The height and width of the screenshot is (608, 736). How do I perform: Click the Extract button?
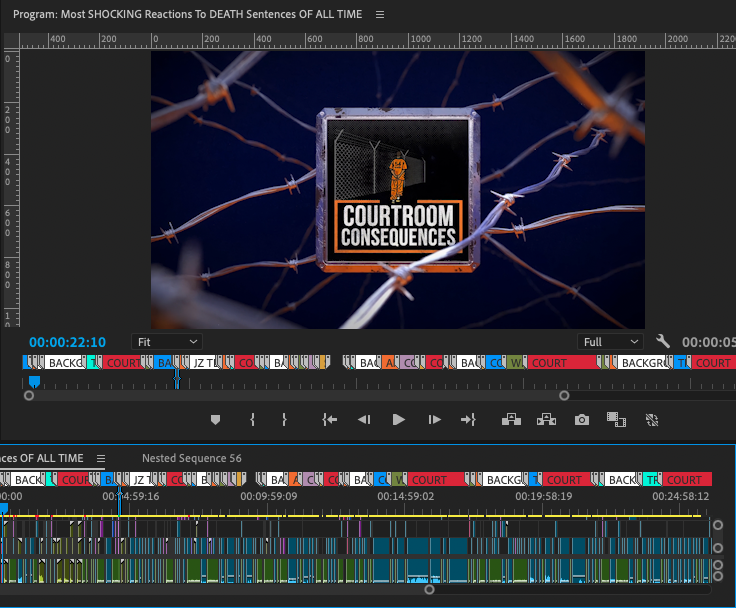[x=546, y=419]
